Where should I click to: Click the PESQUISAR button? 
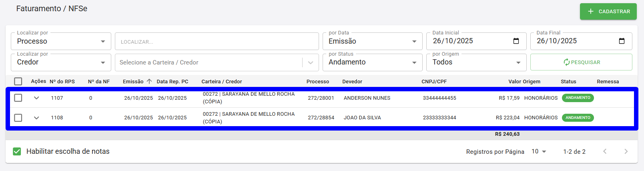(581, 62)
